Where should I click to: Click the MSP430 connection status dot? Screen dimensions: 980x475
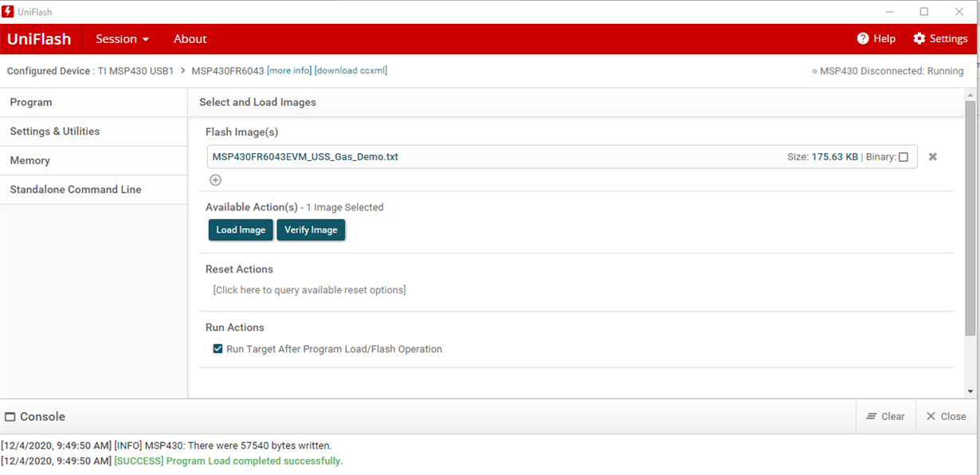(x=814, y=72)
